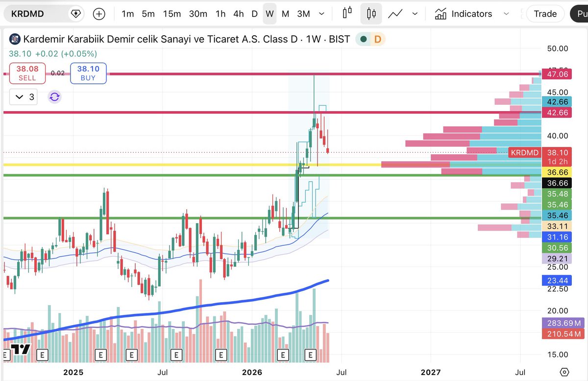This screenshot has height=381, width=588.
Task: Click the 210.54M volume label
Action: 563,334
